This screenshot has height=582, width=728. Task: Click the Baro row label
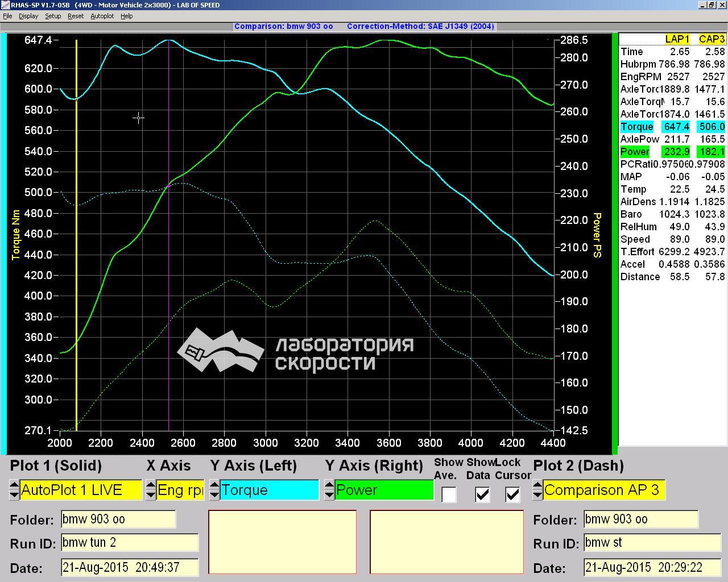coord(631,214)
